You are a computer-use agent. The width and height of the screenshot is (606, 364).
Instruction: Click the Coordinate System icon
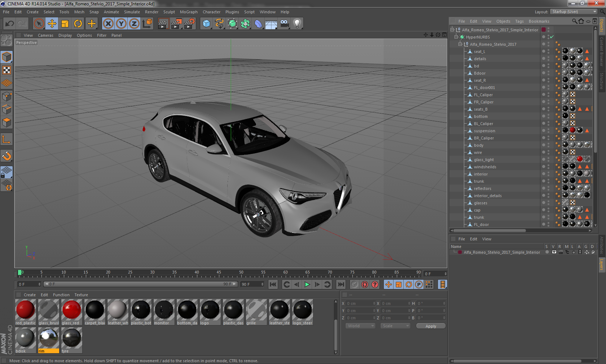(x=147, y=24)
